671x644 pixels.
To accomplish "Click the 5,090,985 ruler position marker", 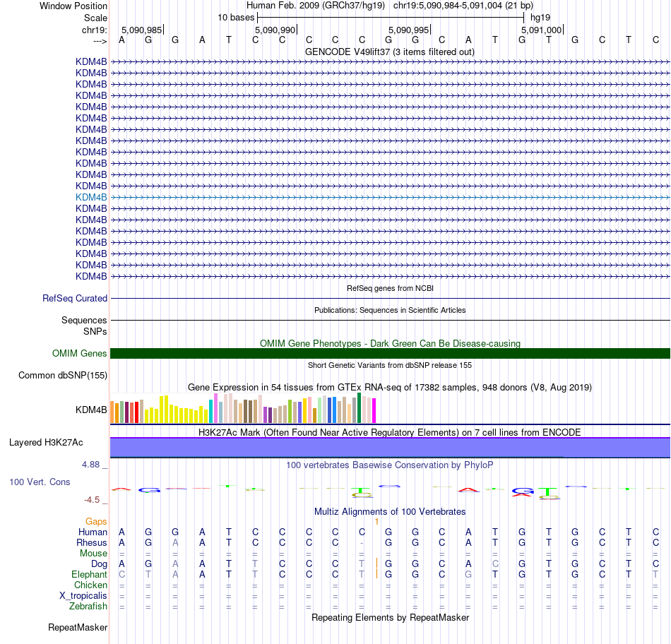I will (x=142, y=30).
